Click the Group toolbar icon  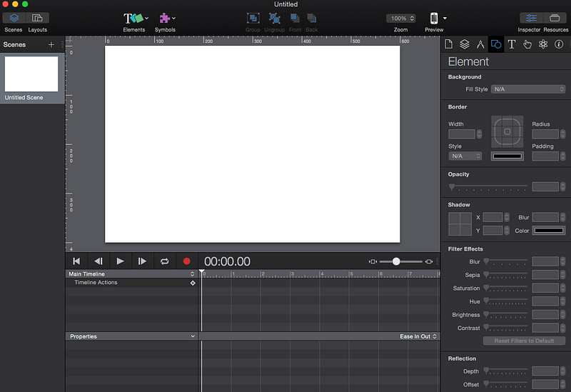coord(253,19)
